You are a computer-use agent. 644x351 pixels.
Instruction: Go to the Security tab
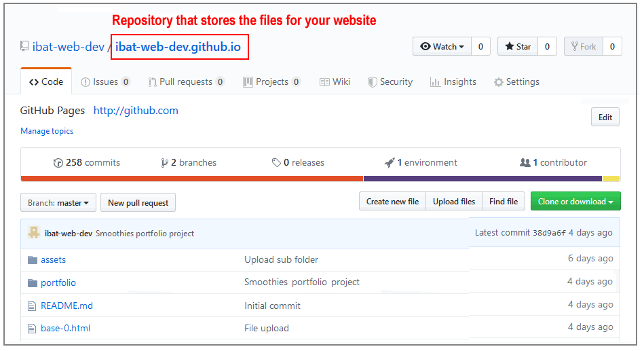point(390,81)
